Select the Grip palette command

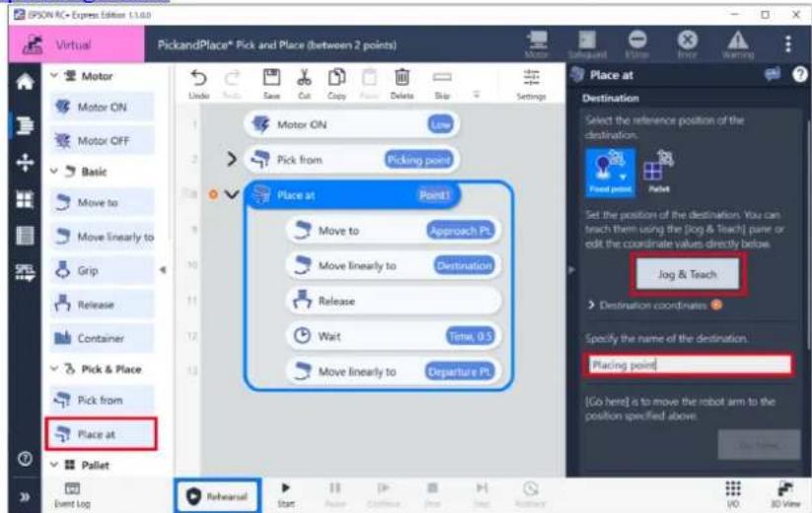tap(102, 270)
